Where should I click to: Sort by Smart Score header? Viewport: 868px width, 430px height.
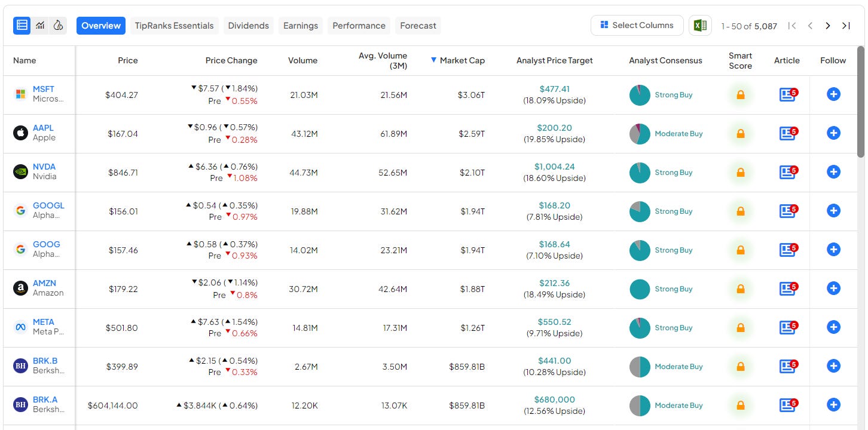pyautogui.click(x=740, y=60)
